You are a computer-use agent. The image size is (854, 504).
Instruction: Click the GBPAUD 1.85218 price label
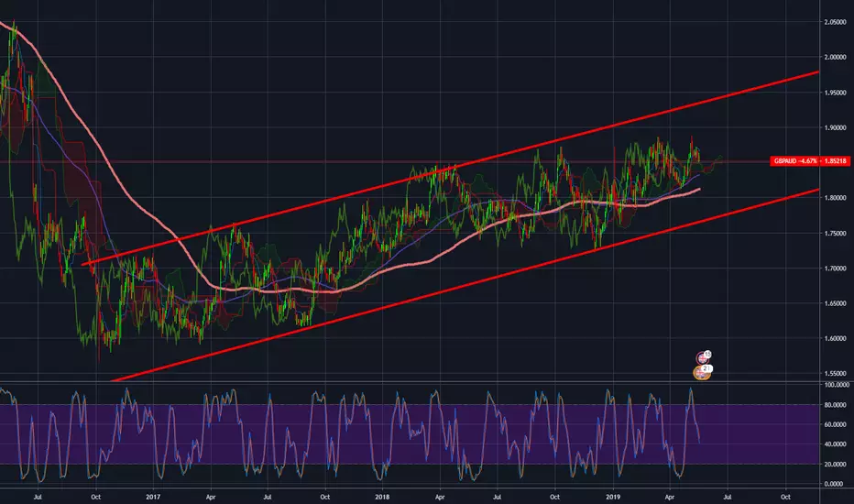[x=810, y=161]
